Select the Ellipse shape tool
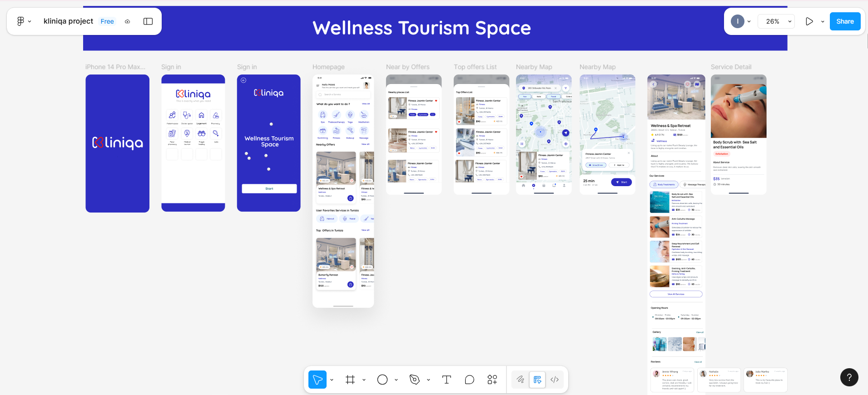This screenshot has height=395, width=868. click(x=382, y=380)
